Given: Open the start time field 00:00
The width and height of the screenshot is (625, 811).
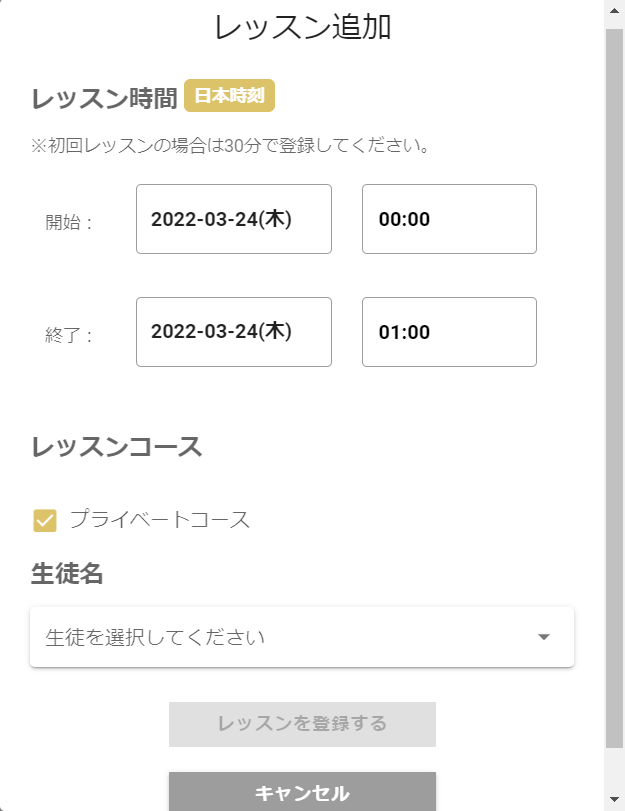Looking at the screenshot, I should (449, 219).
